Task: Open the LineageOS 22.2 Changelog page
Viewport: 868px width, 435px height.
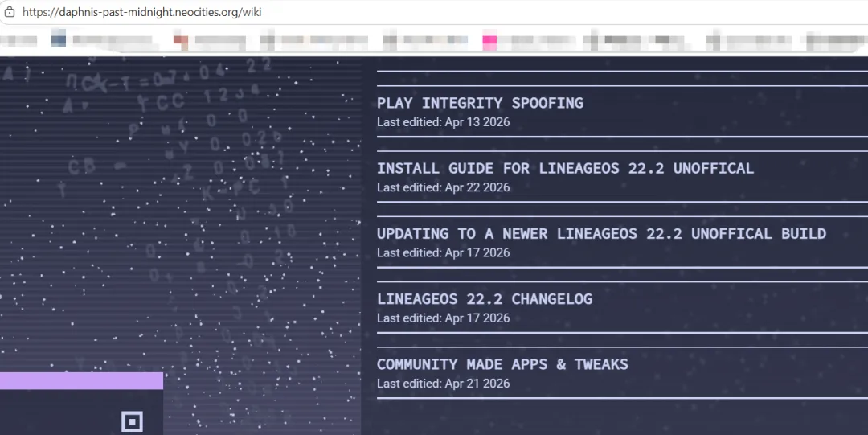Action: [485, 299]
